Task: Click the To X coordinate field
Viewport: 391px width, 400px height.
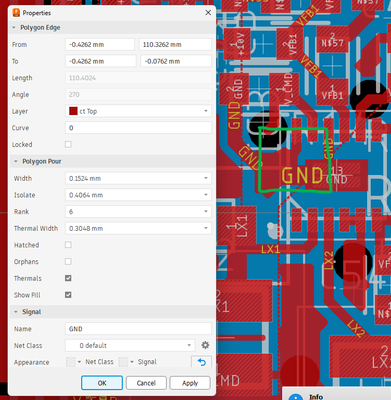Action: (101, 61)
